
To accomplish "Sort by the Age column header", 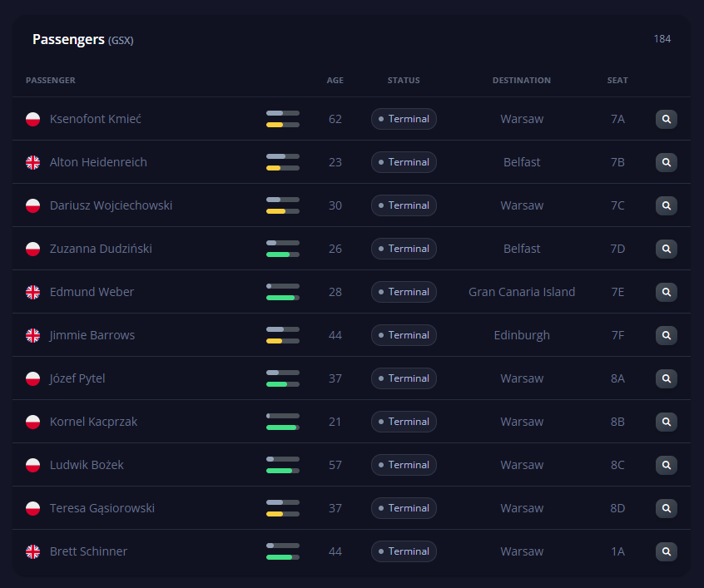I will point(335,81).
